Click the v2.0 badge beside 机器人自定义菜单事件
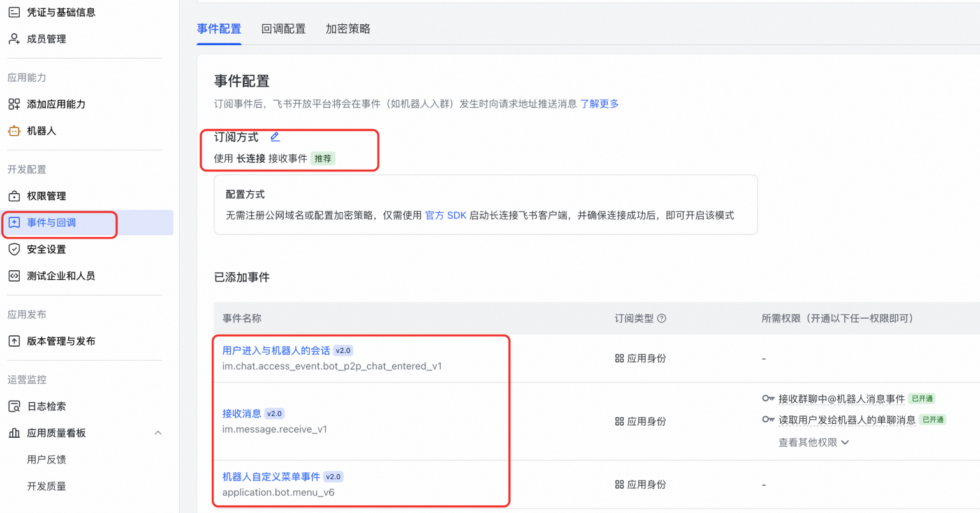Image resolution: width=980 pixels, height=513 pixels. (x=333, y=477)
